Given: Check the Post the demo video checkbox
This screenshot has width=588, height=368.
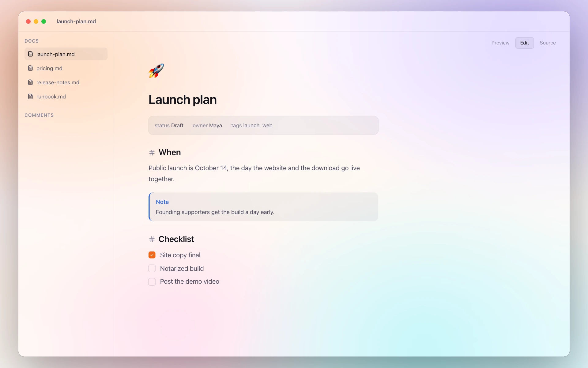Looking at the screenshot, I should tap(152, 282).
